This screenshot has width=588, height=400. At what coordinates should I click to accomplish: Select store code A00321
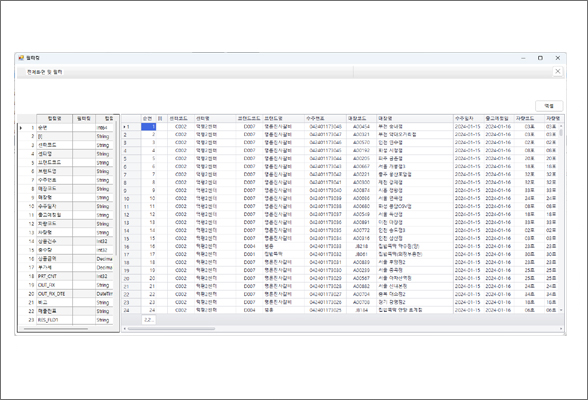(x=361, y=135)
